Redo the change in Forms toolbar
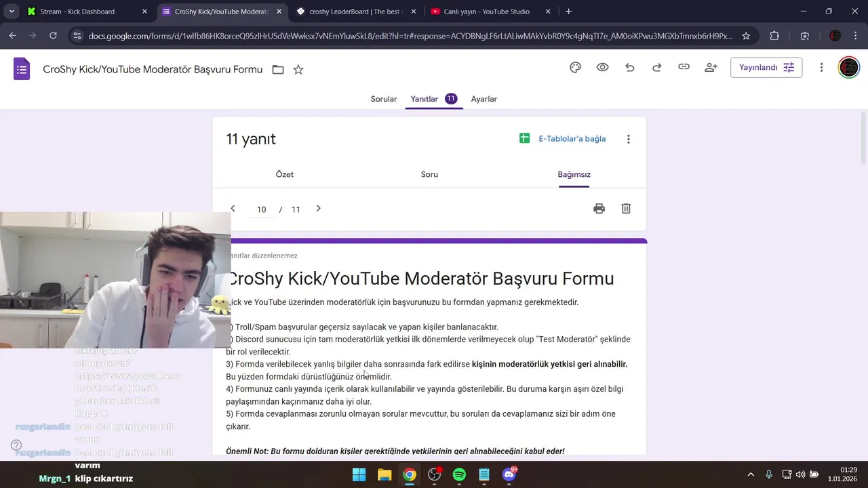 (x=656, y=67)
